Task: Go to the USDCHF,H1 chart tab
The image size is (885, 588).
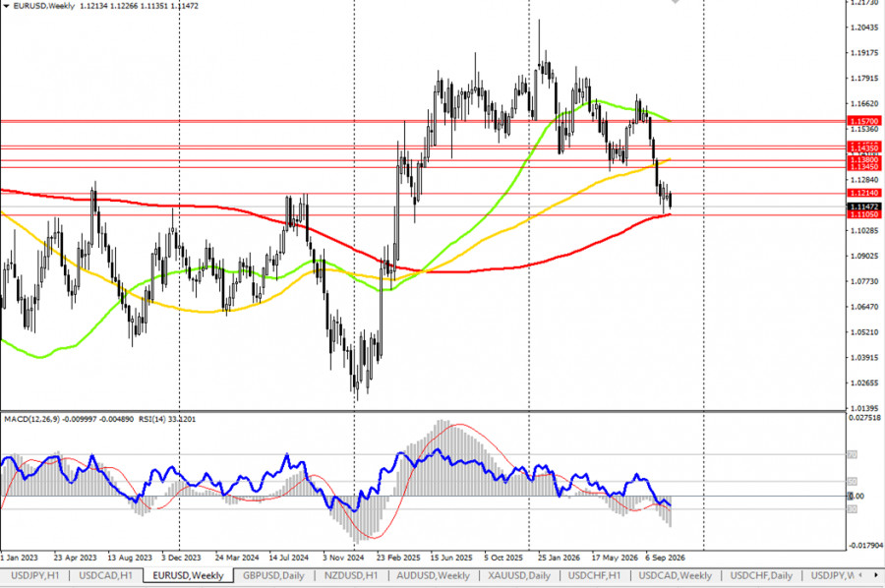Action: (594, 575)
